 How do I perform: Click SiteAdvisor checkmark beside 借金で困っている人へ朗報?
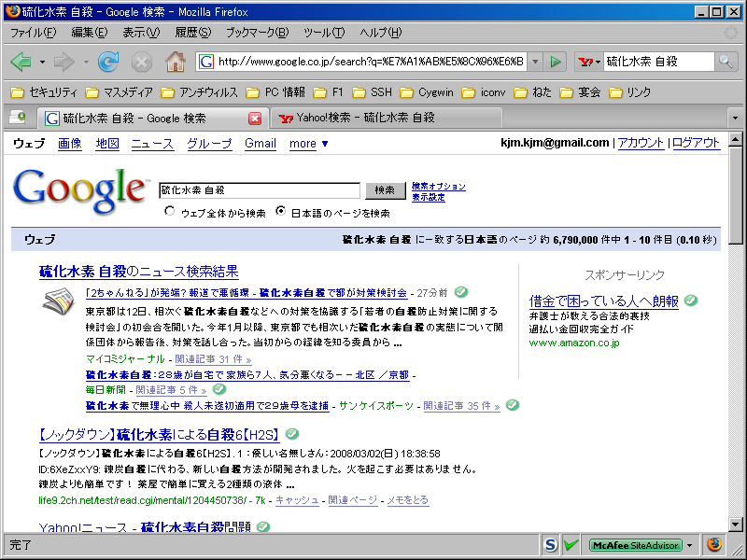[x=691, y=301]
